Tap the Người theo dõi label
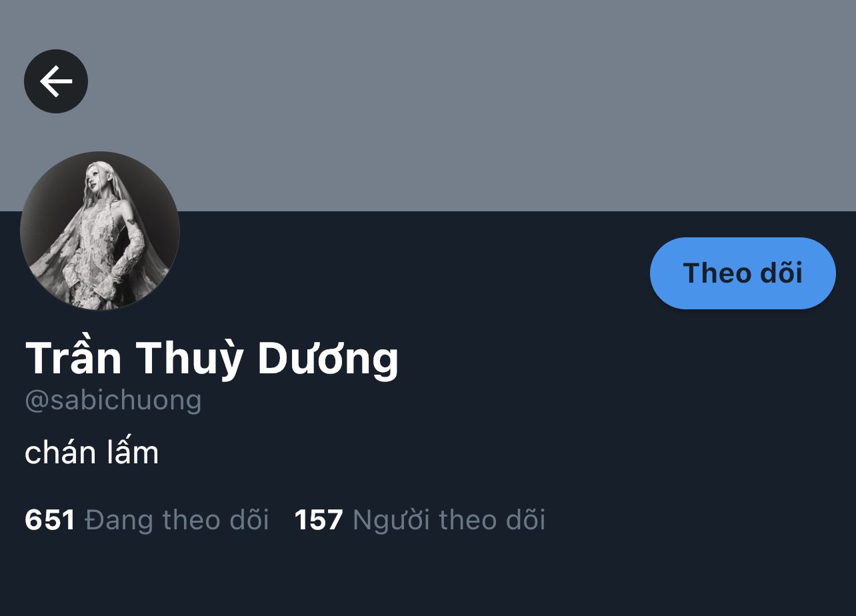Viewport: 856px width, 616px height. pyautogui.click(x=449, y=520)
